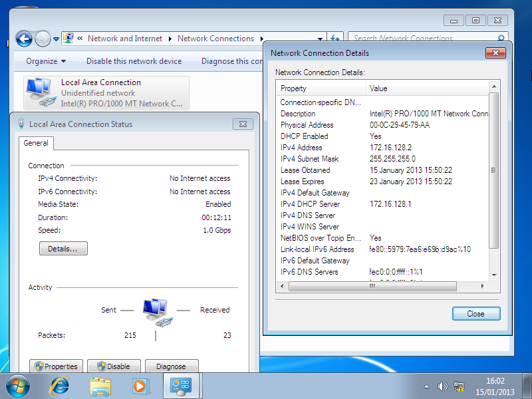Click the Back navigation arrow

[24, 39]
